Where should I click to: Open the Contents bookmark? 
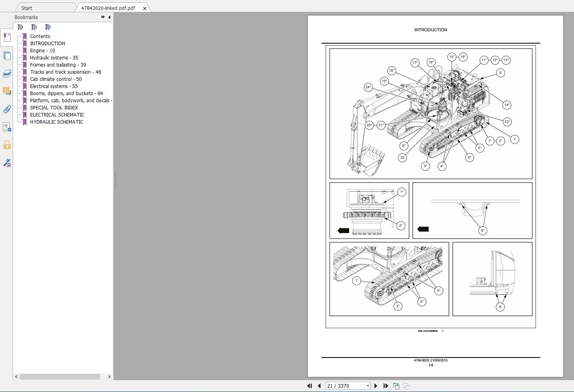click(x=40, y=36)
